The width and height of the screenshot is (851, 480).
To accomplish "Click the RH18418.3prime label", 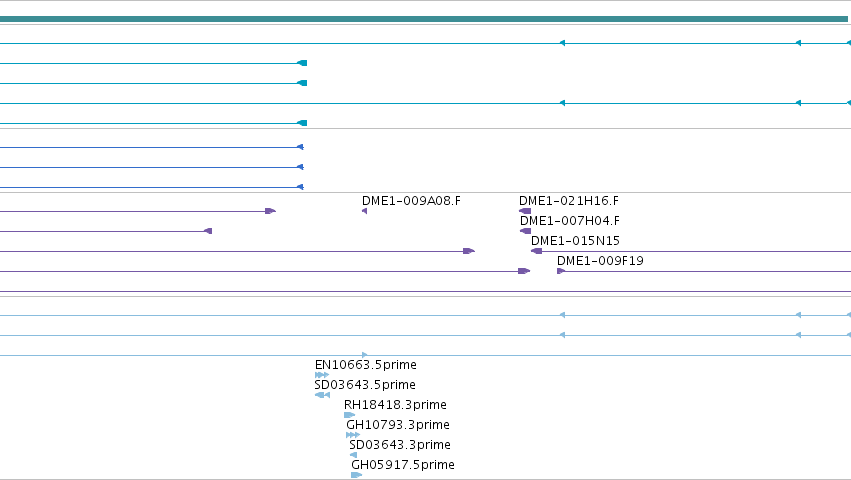I will [x=395, y=405].
